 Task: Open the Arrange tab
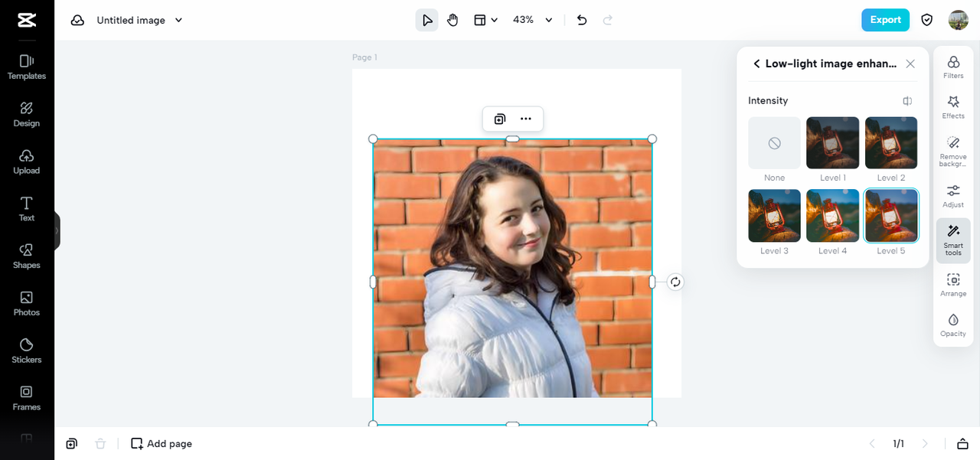pos(953,285)
